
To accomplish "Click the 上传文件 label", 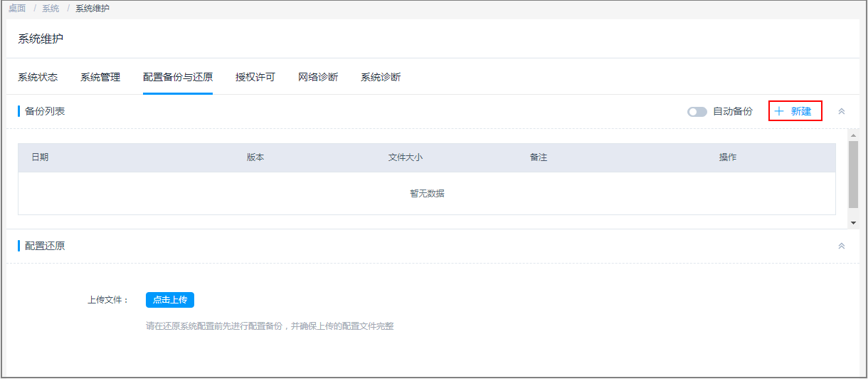I will pos(108,300).
